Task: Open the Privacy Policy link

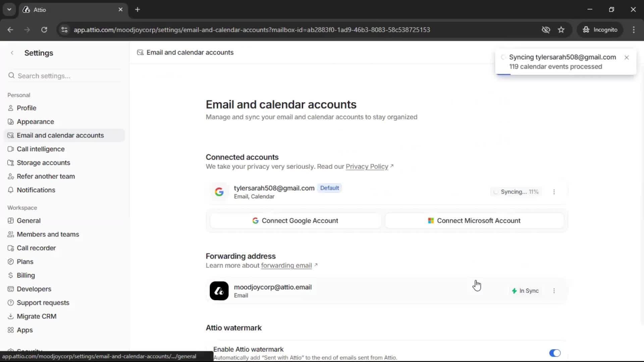Action: [367, 167]
